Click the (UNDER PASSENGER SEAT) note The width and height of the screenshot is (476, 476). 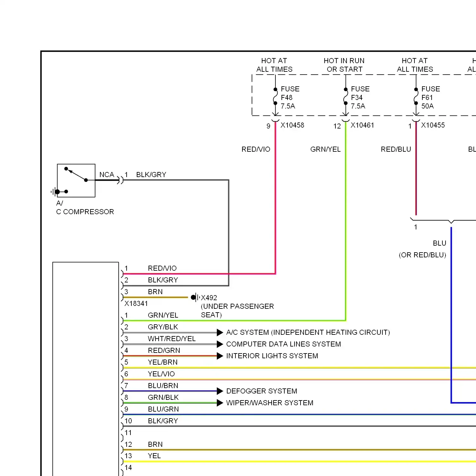point(237,310)
